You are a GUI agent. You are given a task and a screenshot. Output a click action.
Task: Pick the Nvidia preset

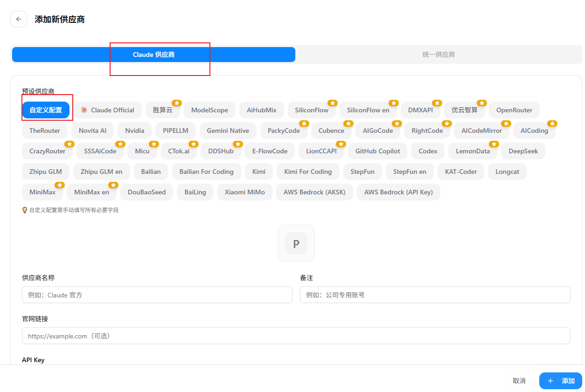coord(135,131)
